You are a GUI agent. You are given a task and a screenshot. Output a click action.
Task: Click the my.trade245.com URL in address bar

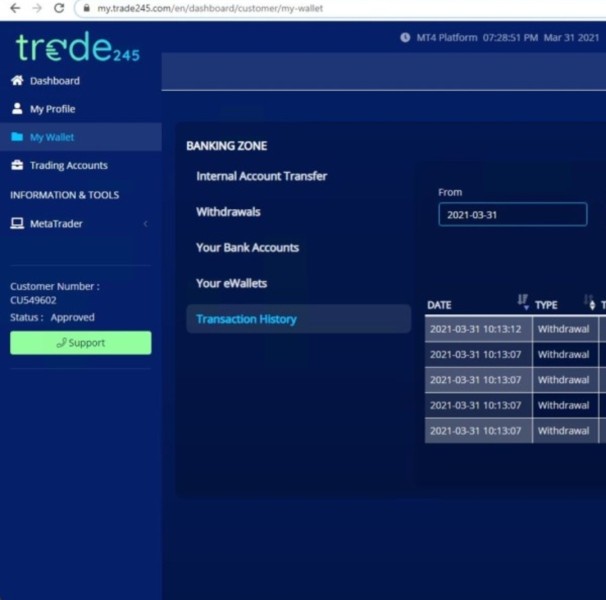tap(210, 8)
